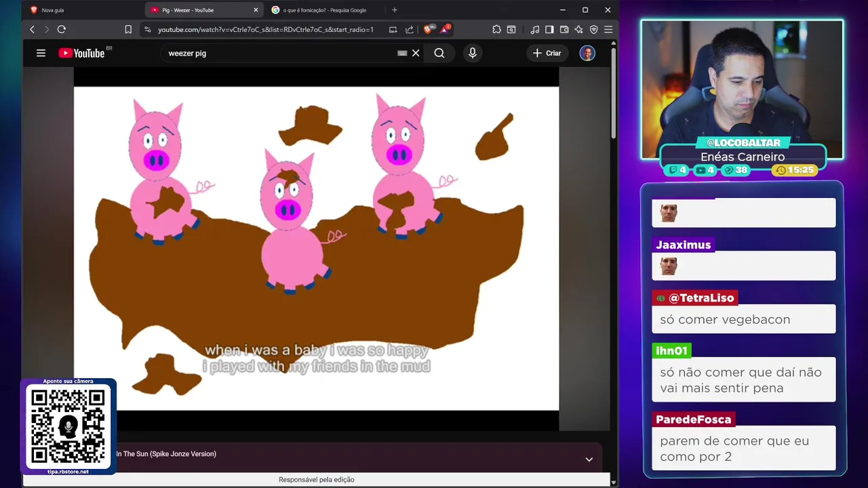Image resolution: width=868 pixels, height=488 pixels.
Task: Click 'Responsável pela edição' text
Action: tap(317, 480)
